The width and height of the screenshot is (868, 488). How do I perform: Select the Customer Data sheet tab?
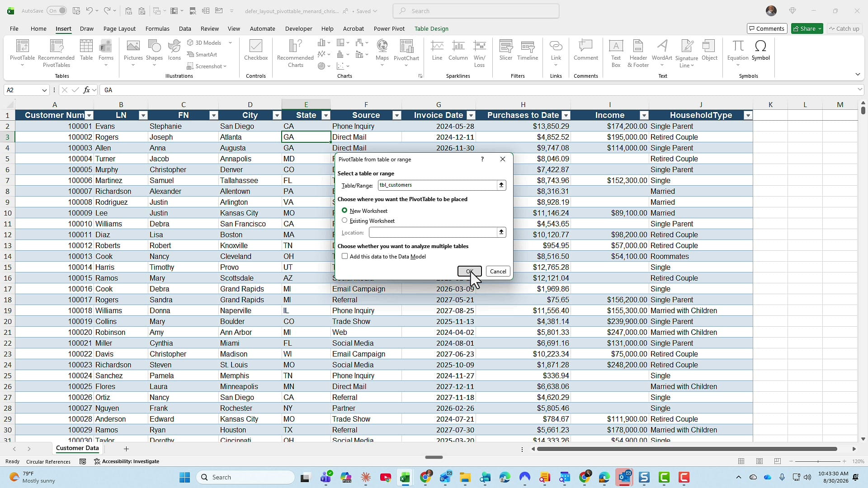77,448
